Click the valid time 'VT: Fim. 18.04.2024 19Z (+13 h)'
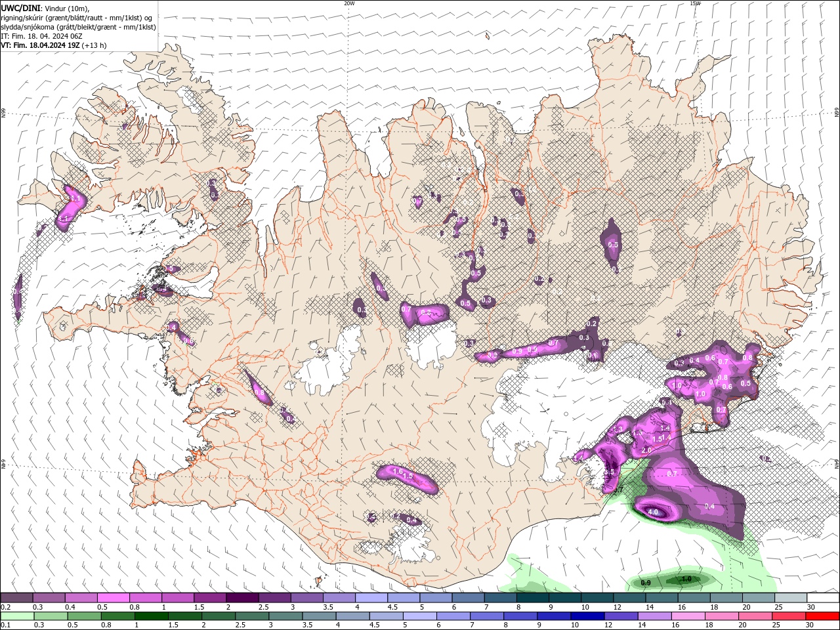840x630 pixels. coord(54,45)
